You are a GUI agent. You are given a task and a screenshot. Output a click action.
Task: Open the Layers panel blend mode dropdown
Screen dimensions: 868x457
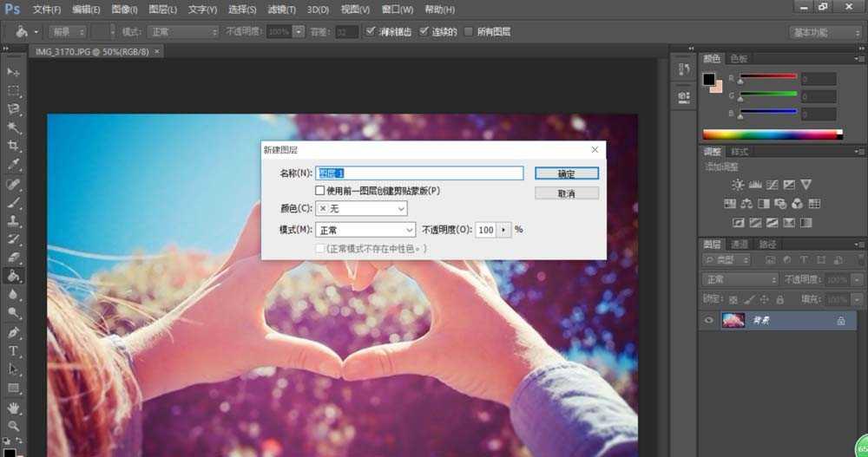[x=740, y=279]
